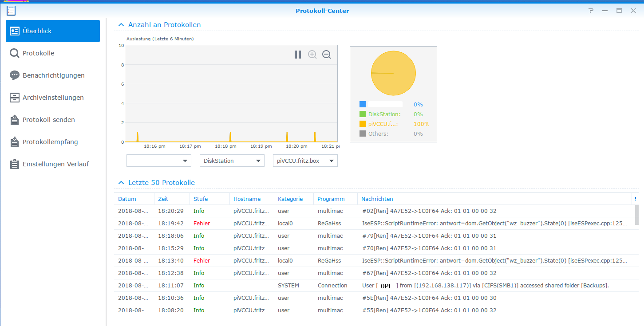Click the green DiskStation legend square

pyautogui.click(x=363, y=114)
